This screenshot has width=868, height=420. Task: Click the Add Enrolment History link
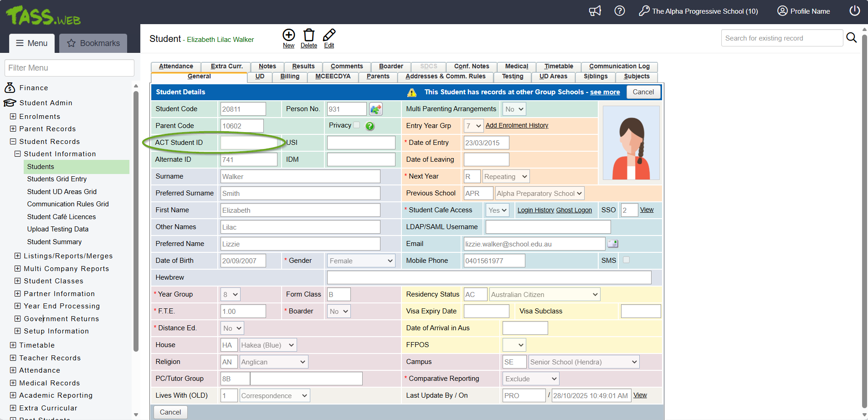pos(517,125)
